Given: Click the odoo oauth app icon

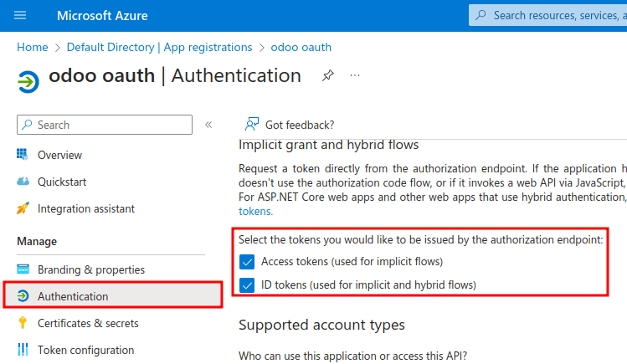Looking at the screenshot, I should click(28, 80).
